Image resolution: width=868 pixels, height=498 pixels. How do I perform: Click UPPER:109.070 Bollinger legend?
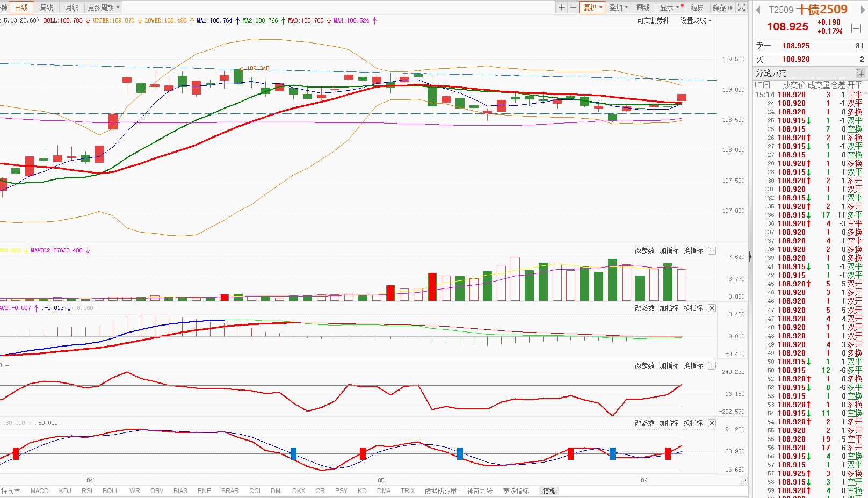(x=113, y=20)
